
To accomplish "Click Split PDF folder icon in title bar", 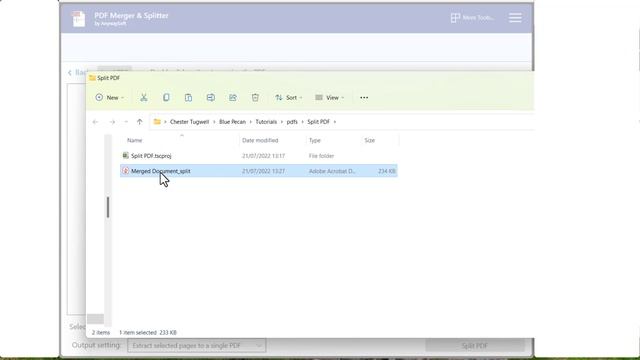I will (92, 78).
